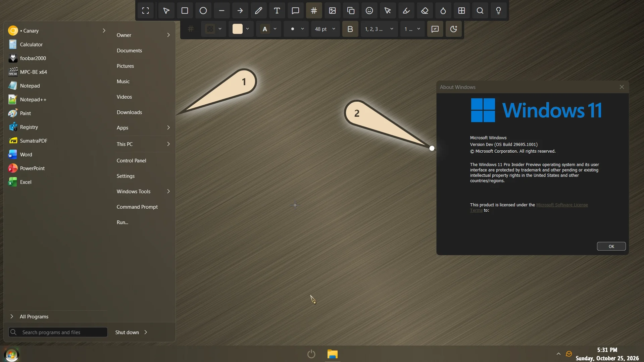The height and width of the screenshot is (362, 644).
Task: Expand the Canary submenu arrow
Action: point(104,31)
